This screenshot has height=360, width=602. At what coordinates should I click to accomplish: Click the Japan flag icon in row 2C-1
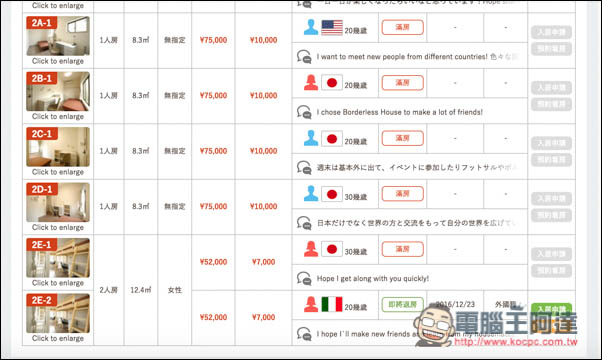(x=332, y=139)
